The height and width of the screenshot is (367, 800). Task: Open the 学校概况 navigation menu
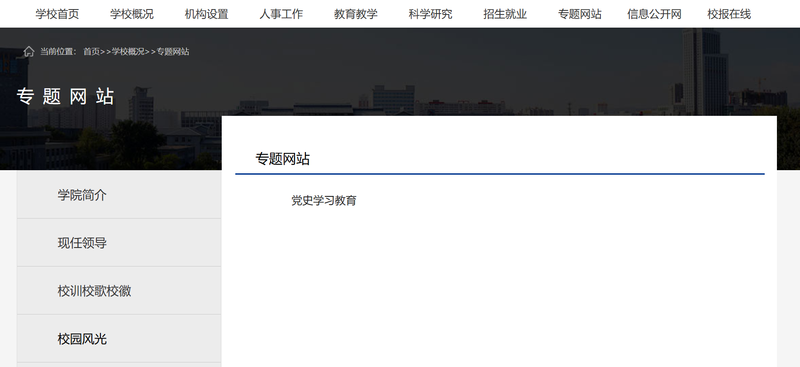pyautogui.click(x=132, y=14)
